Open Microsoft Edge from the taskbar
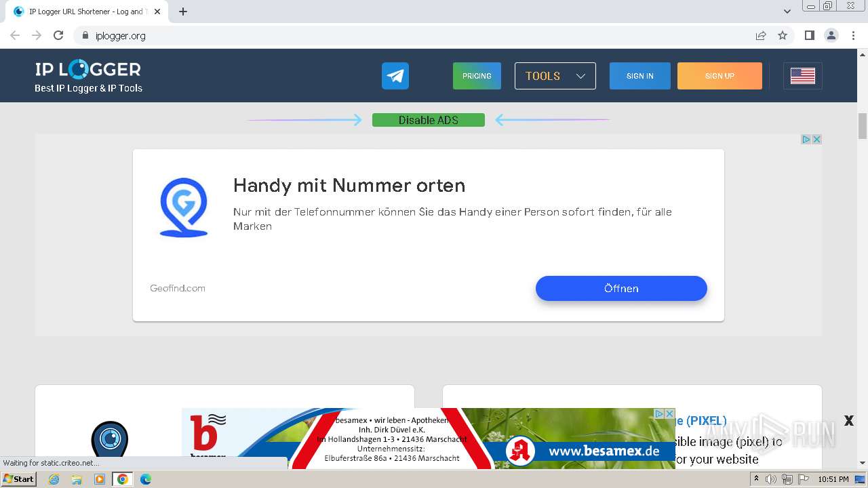The width and height of the screenshot is (868, 488). coord(146,479)
